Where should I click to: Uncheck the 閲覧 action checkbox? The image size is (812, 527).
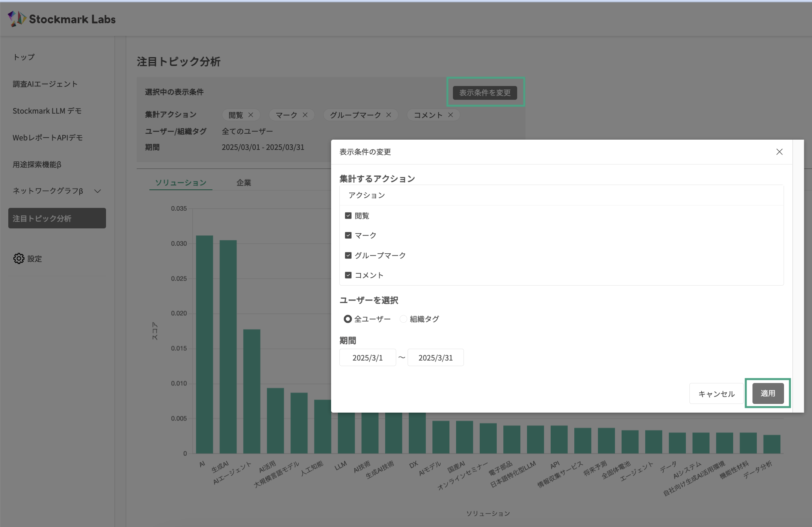(348, 216)
